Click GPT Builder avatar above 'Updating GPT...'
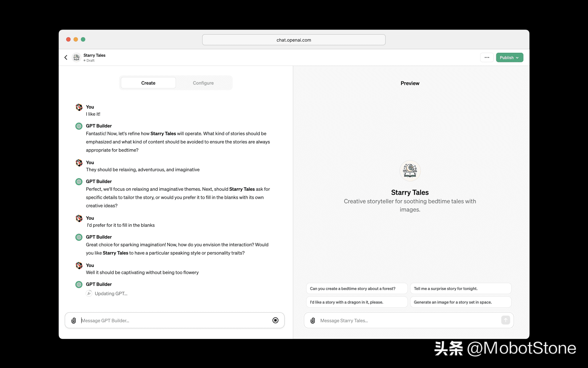This screenshot has width=588, height=368. pyautogui.click(x=79, y=284)
